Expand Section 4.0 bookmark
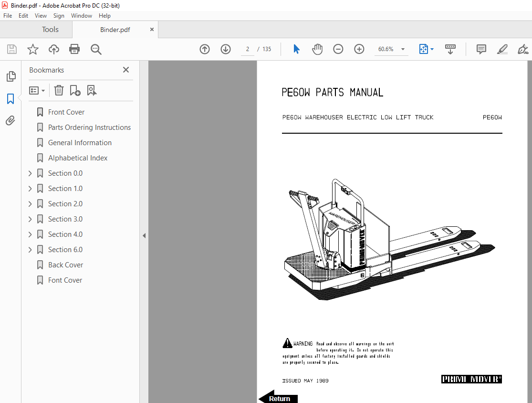Image resolution: width=532 pixels, height=403 pixels. pos(30,234)
